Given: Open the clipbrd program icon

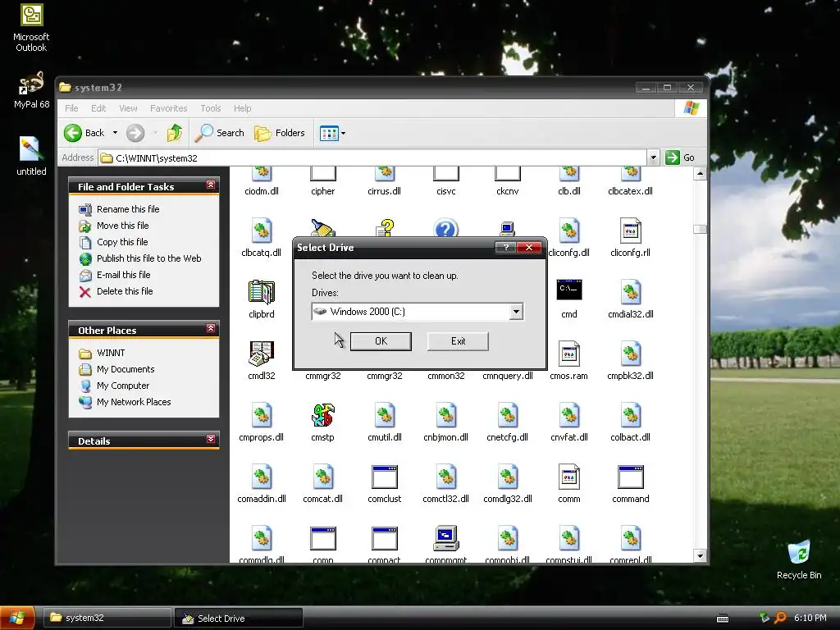Looking at the screenshot, I should pyautogui.click(x=262, y=293).
